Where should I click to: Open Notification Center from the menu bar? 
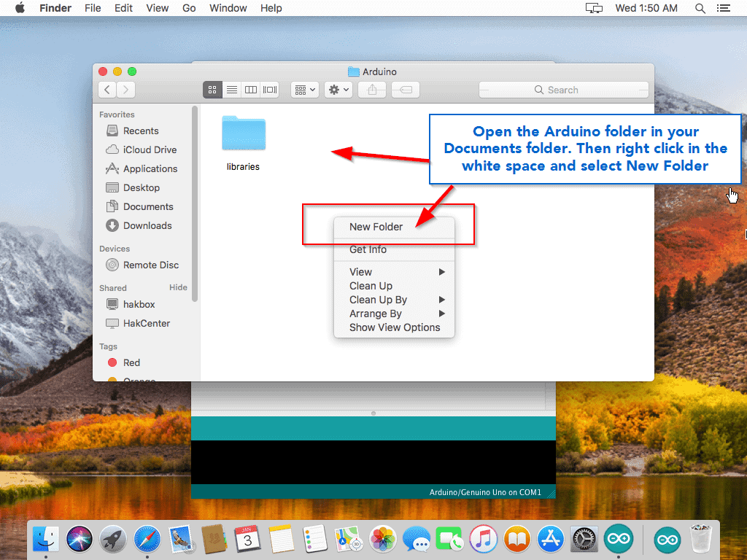tap(724, 8)
